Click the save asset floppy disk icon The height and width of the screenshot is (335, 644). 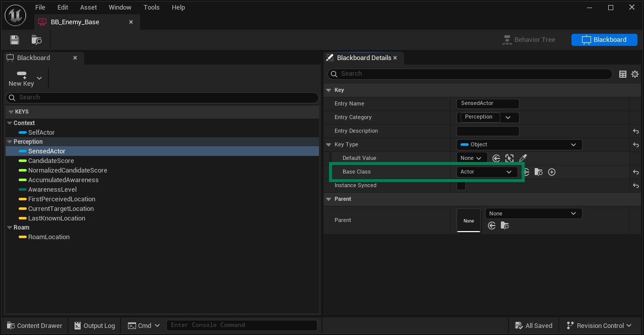point(15,40)
